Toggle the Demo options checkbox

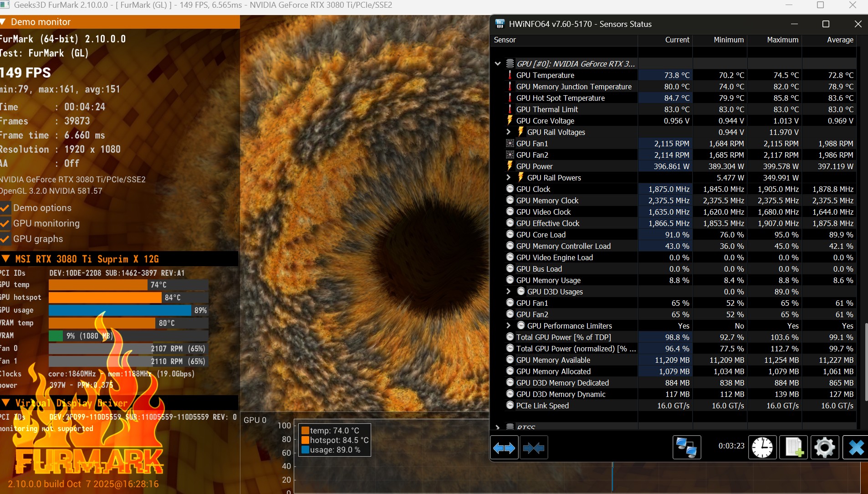5,208
